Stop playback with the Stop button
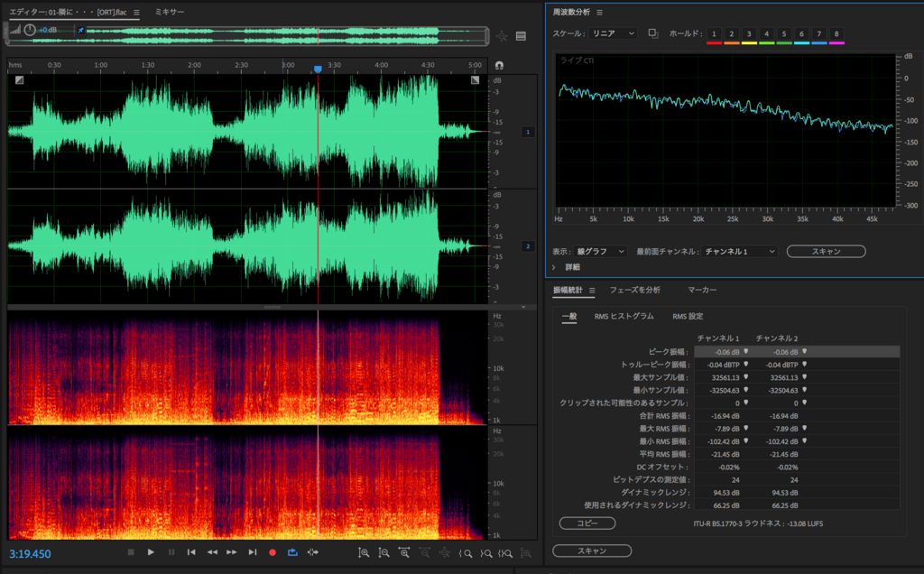 pos(131,552)
